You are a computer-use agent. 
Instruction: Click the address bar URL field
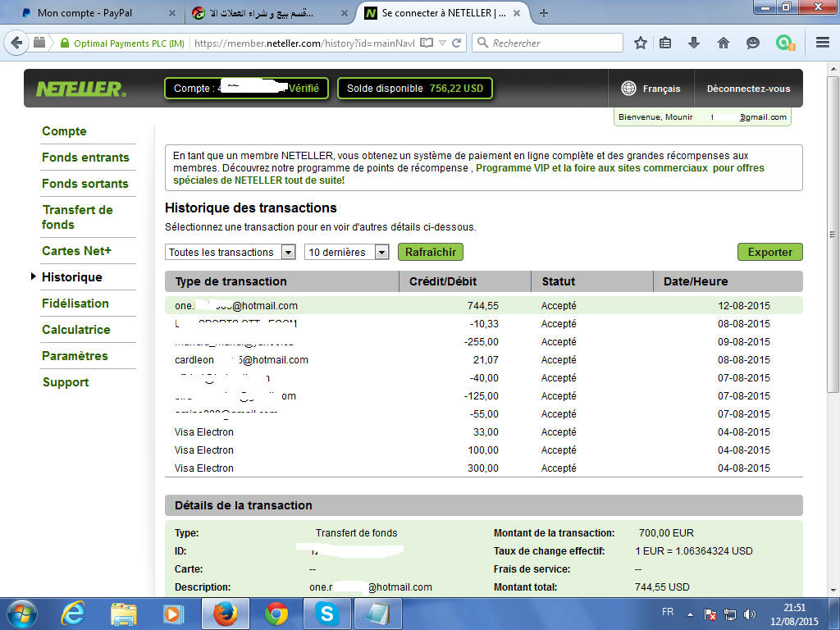(x=304, y=43)
